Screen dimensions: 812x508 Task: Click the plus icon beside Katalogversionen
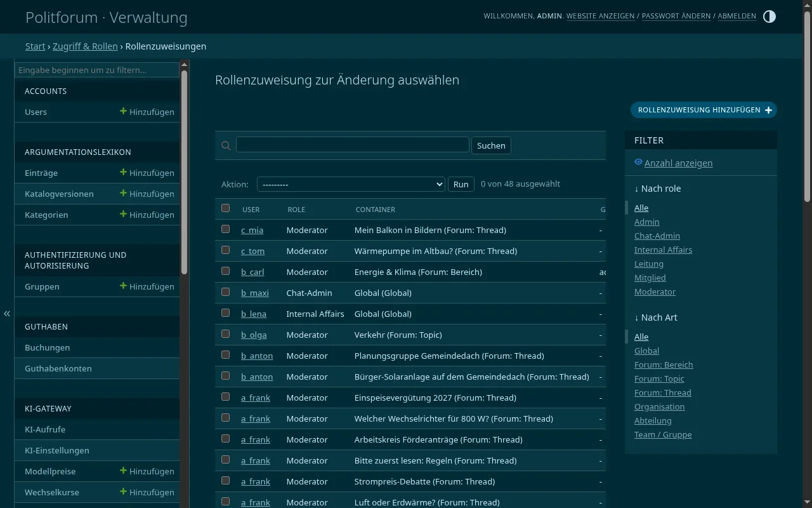click(x=123, y=193)
